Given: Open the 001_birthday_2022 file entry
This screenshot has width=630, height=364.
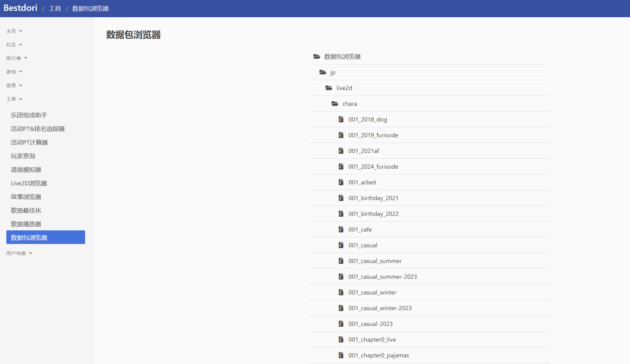Looking at the screenshot, I should (373, 214).
